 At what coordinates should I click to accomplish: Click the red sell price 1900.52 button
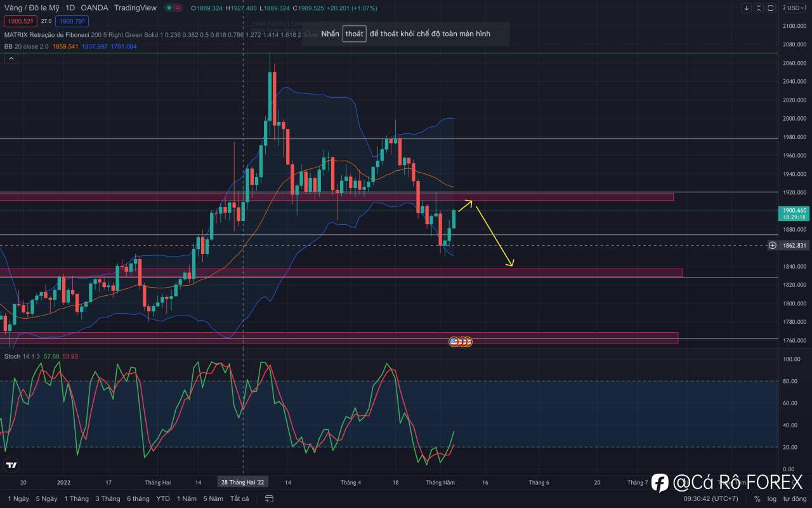coord(21,22)
